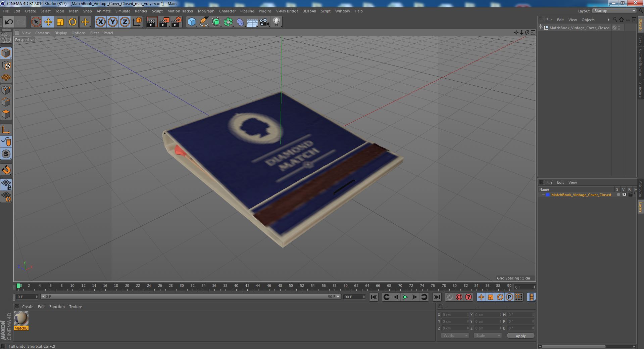The image size is (644, 349).
Task: Go to end of animation
Action: click(x=437, y=297)
